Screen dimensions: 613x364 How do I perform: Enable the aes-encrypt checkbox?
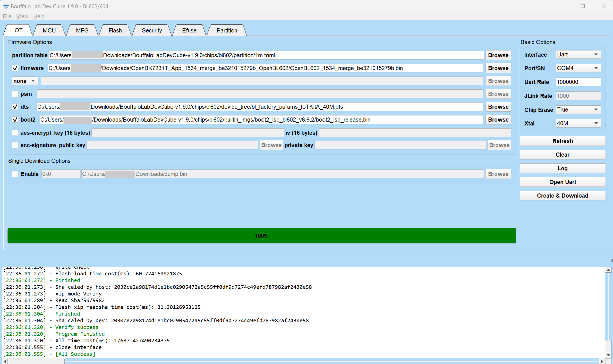15,133
